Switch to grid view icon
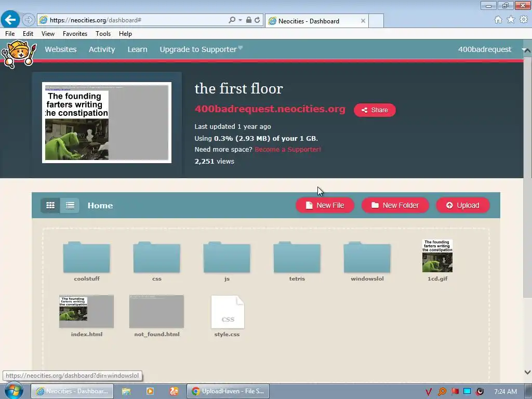This screenshot has width=532, height=399. 50,205
